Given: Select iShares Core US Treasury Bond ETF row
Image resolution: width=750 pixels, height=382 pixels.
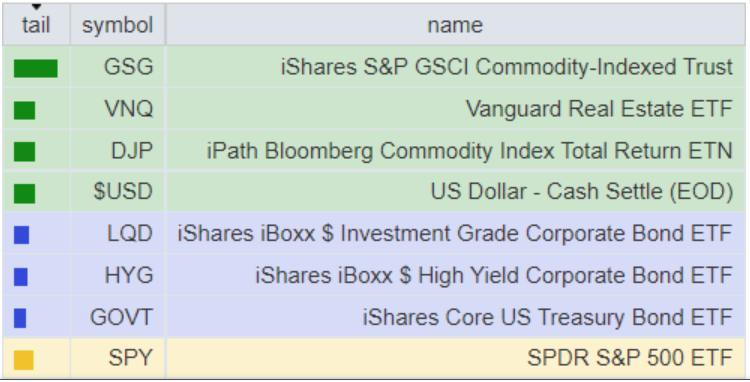Looking at the screenshot, I should (374, 317).
